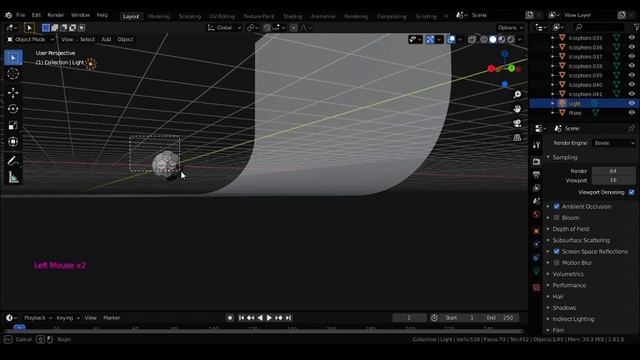The image size is (640, 360).
Task: Click the Blender logo icon
Action: click(8, 15)
